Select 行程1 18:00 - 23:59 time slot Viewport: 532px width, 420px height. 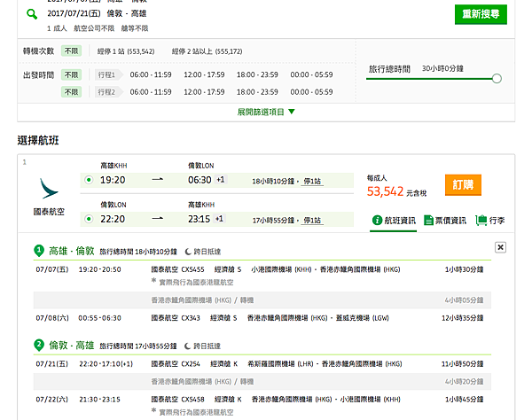tap(257, 74)
